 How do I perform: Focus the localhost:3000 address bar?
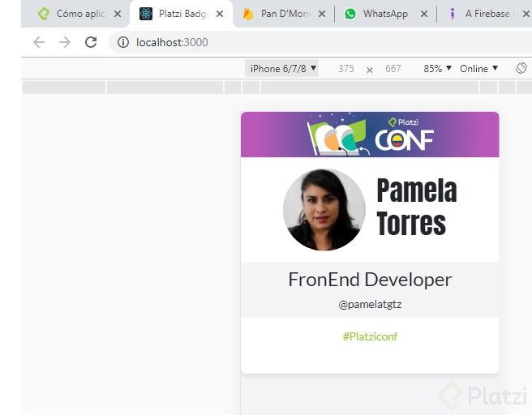pos(320,42)
